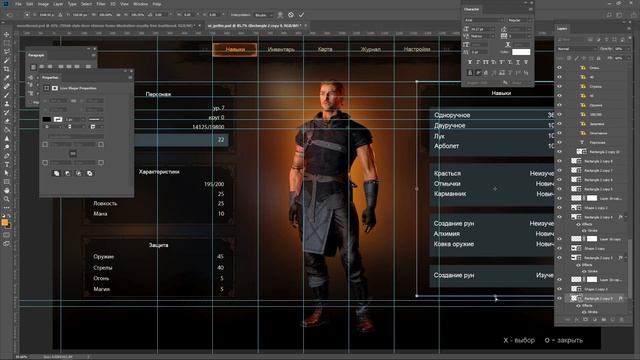Hide the Rectangle 2 copy 6 layer
The image size is (640, 360).
click(x=559, y=180)
